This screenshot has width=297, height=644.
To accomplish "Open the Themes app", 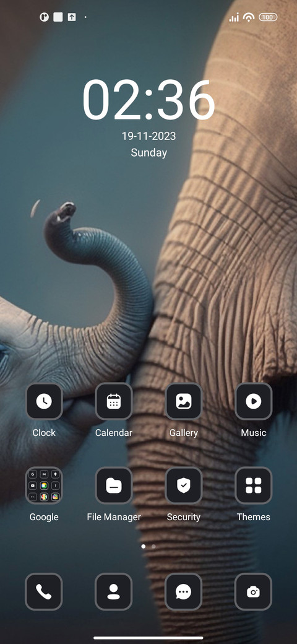I will [254, 485].
